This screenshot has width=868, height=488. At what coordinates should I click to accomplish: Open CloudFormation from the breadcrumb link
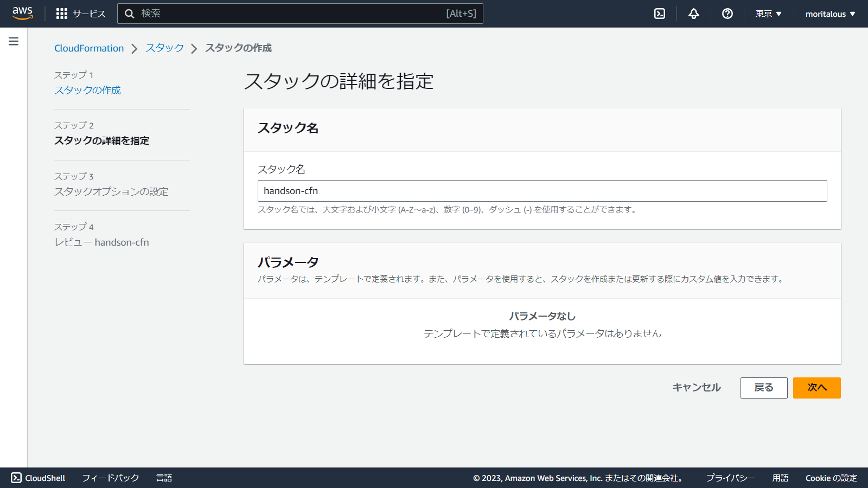tap(88, 48)
